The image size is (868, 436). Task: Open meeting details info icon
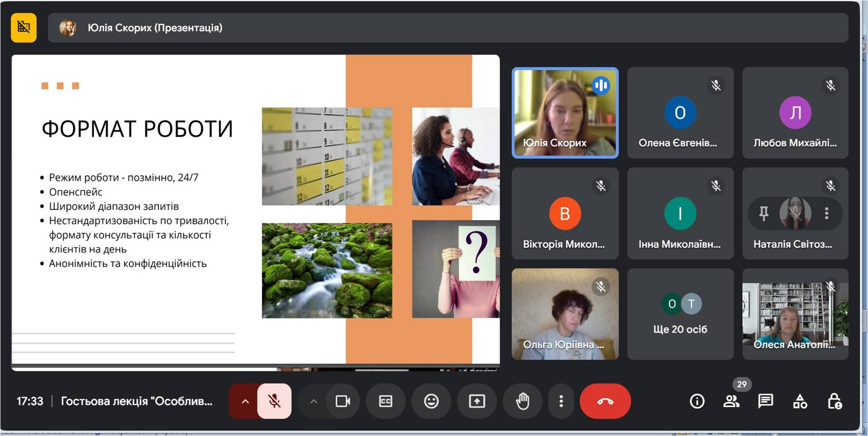coord(697,401)
